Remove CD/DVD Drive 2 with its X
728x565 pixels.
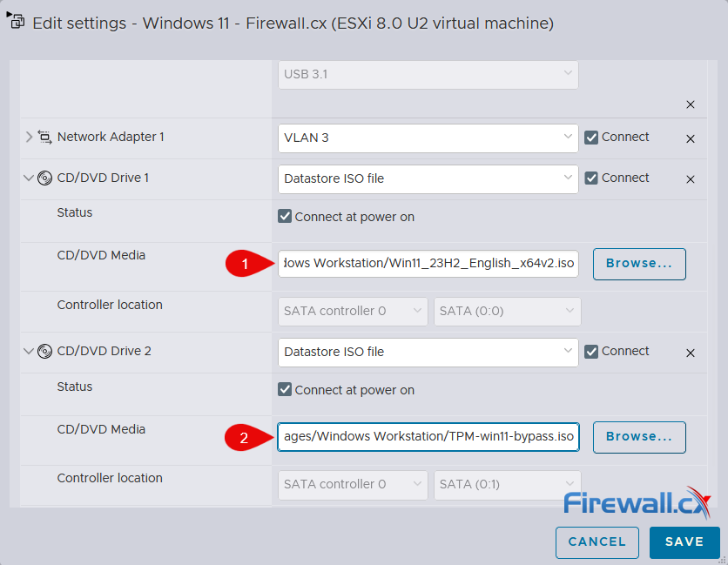click(691, 353)
